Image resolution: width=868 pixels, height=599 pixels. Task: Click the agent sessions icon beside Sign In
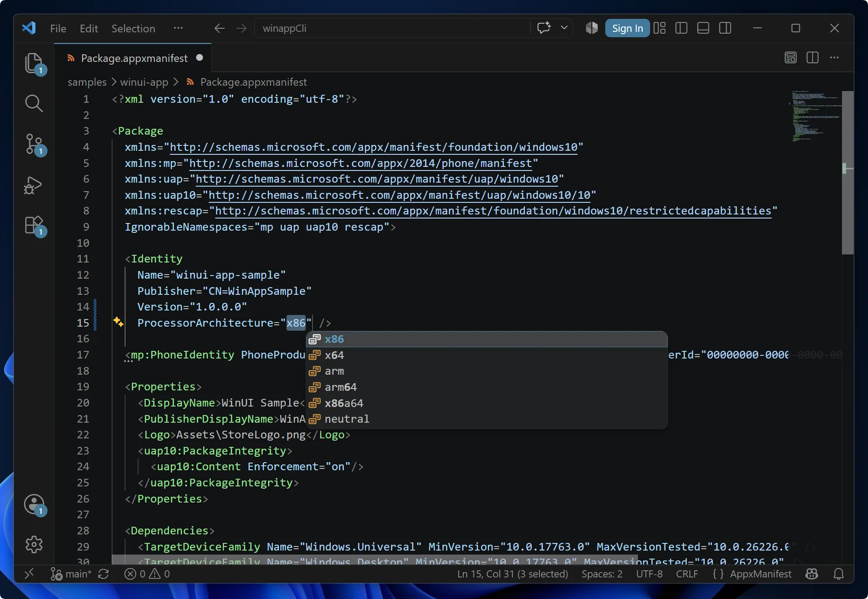pos(591,28)
